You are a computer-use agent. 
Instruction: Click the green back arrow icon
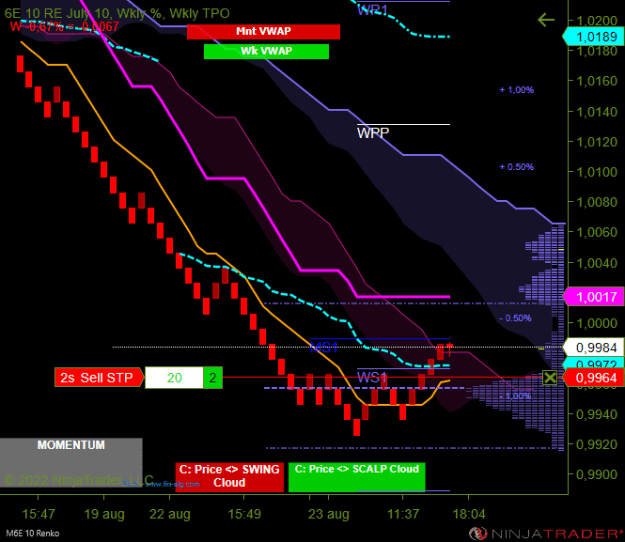tap(546, 20)
